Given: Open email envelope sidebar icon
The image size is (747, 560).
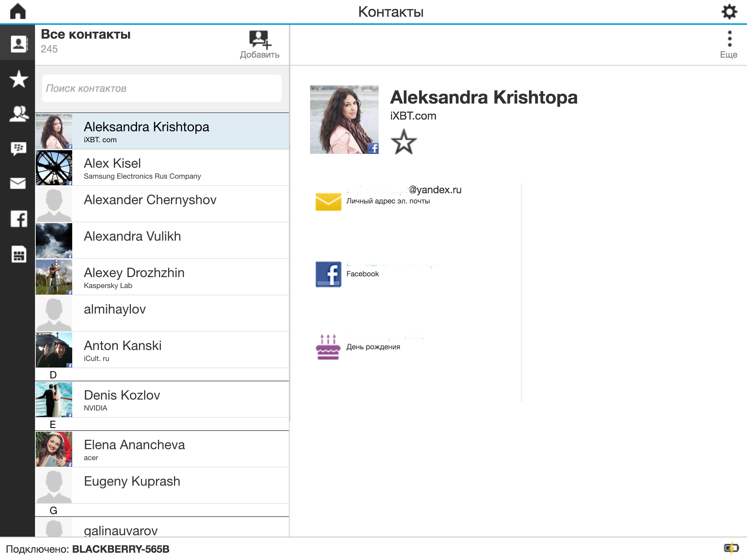Looking at the screenshot, I should click(18, 183).
